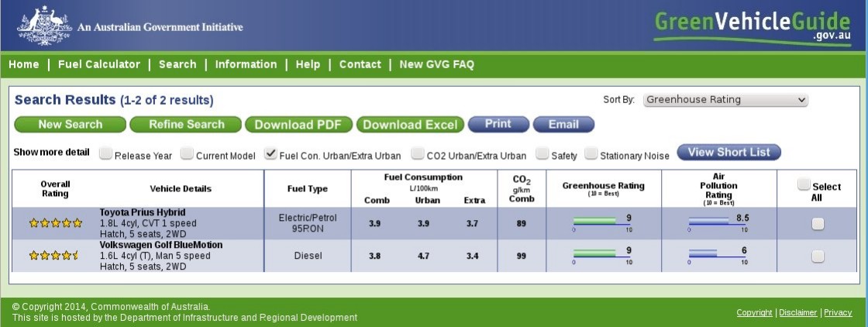Click the Prius extra urban value 3.7
This screenshot has width=868, height=327.
[x=472, y=223]
